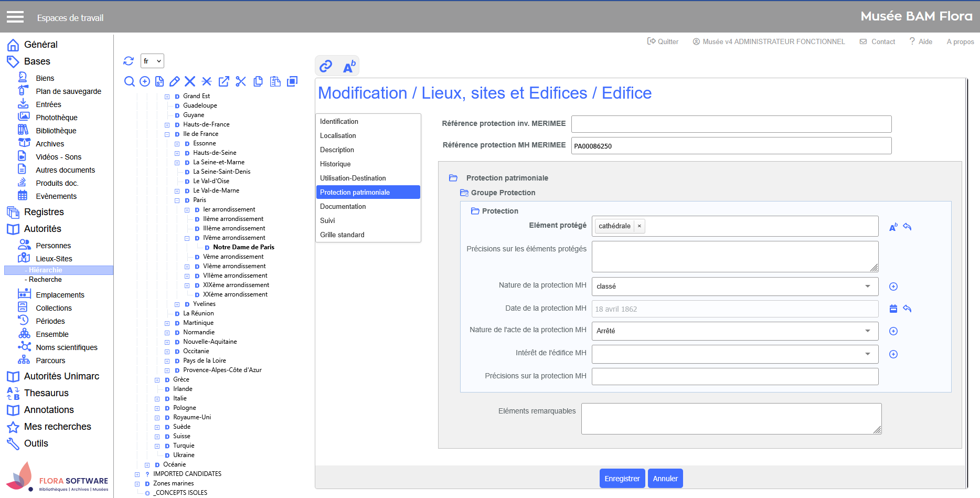Open calendar picker for Date de la protection MH
This screenshot has width=980, height=498.
coord(893,309)
